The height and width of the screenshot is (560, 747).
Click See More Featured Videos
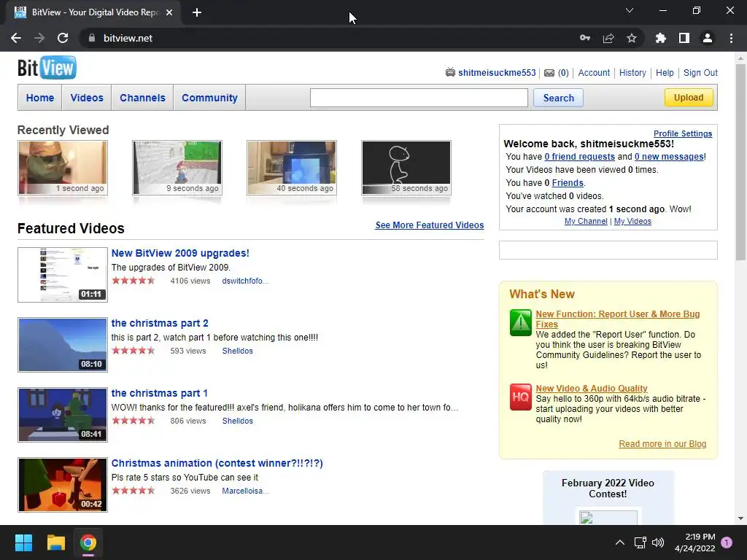(x=429, y=225)
